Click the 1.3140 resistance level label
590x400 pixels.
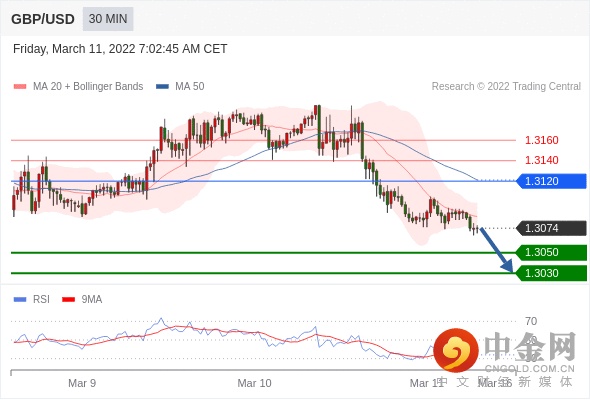pyautogui.click(x=542, y=160)
